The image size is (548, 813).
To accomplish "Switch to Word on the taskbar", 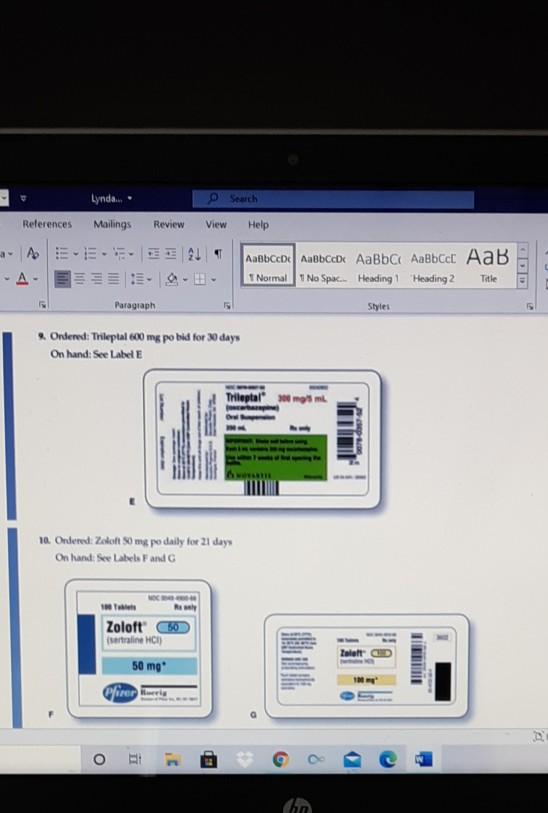I will pyautogui.click(x=424, y=760).
